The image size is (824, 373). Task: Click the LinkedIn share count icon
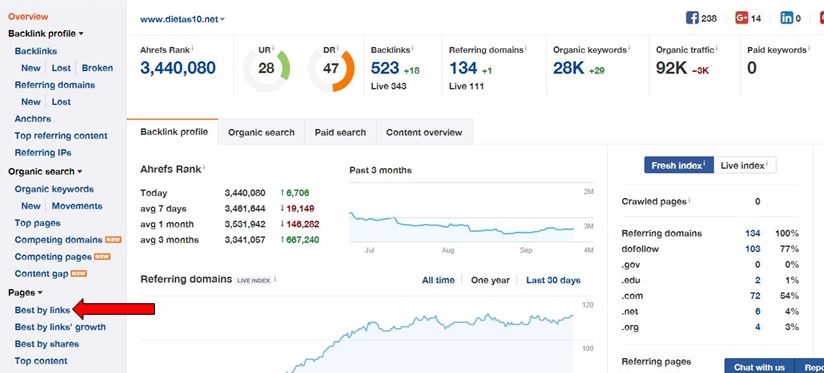(787, 18)
